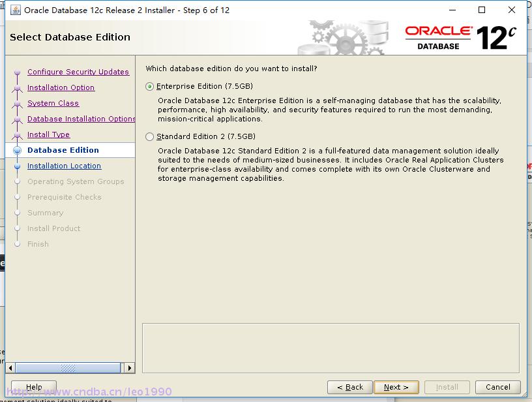
Task: Select the Database Edition step
Action: (63, 150)
